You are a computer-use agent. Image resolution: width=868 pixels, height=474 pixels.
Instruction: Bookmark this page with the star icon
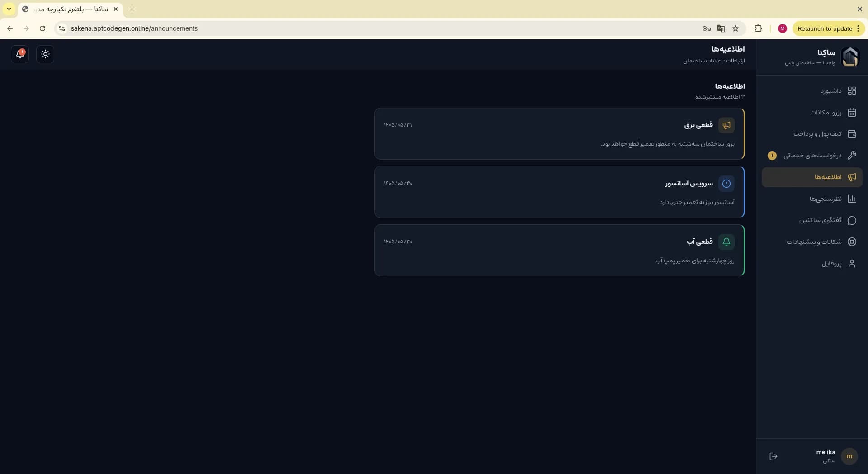[x=736, y=28]
